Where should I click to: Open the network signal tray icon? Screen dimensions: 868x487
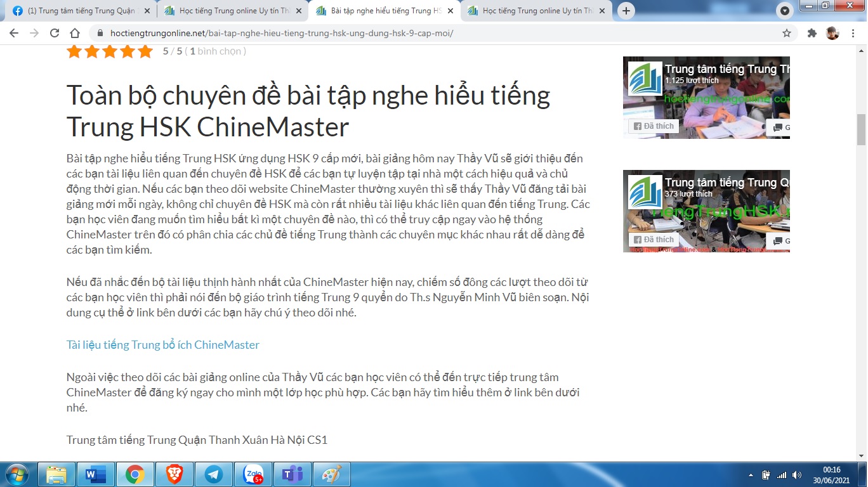782,475
